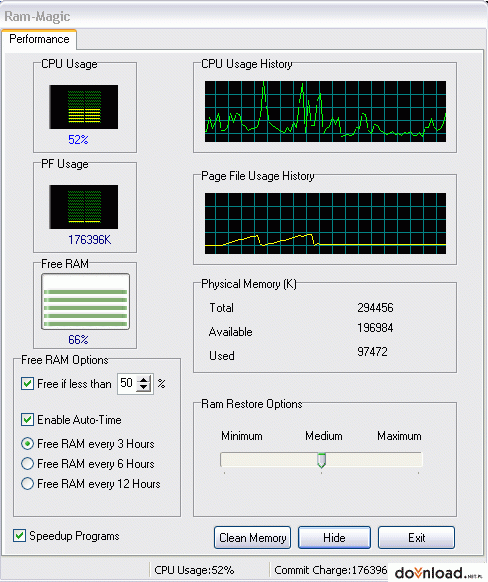488x582 pixels.
Task: Click the Page File Usage History graph
Action: coord(325,223)
